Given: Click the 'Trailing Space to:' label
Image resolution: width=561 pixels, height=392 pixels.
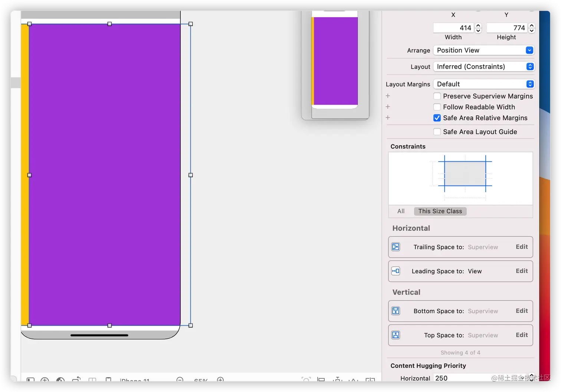Looking at the screenshot, I should click(x=439, y=247).
